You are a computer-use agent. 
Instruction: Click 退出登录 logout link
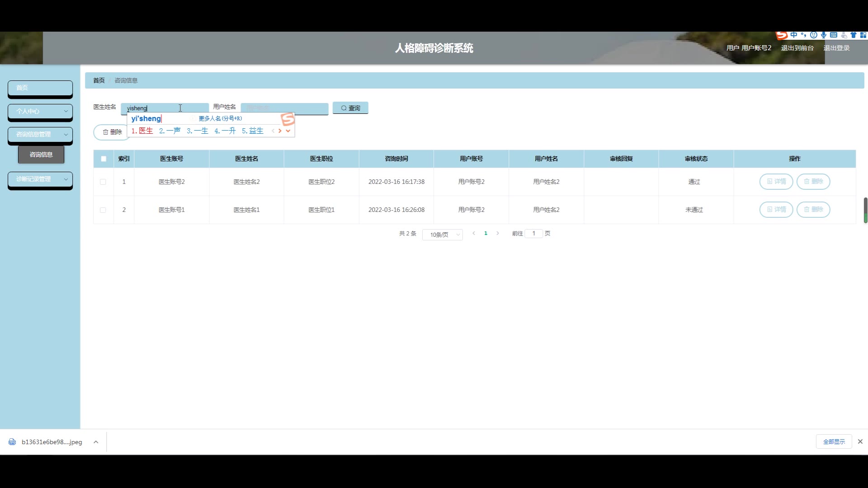coord(836,48)
